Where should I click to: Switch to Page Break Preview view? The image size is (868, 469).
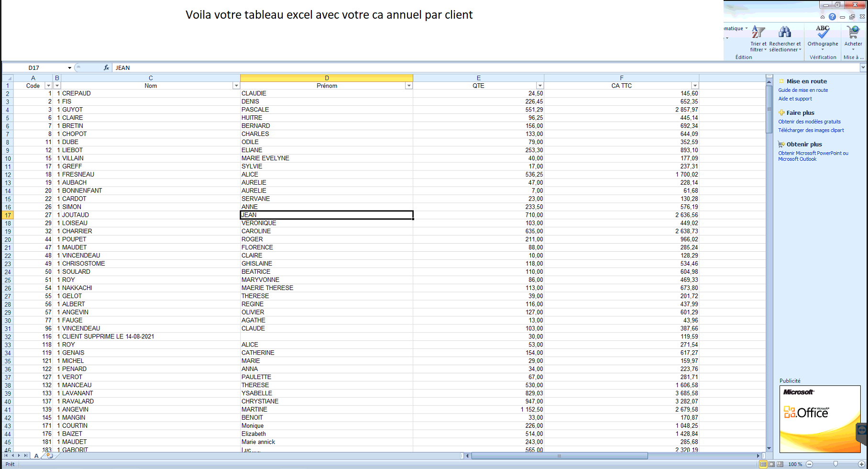point(780,464)
